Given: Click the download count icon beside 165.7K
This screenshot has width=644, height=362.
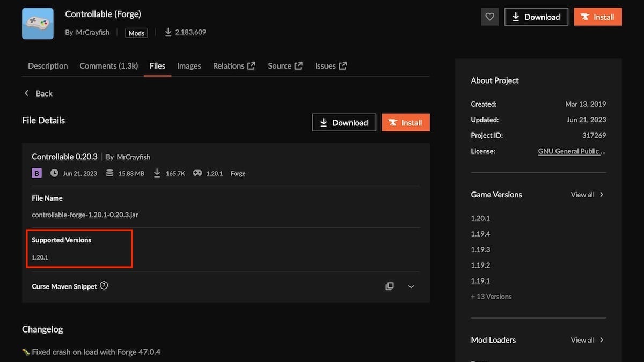Looking at the screenshot, I should (157, 173).
